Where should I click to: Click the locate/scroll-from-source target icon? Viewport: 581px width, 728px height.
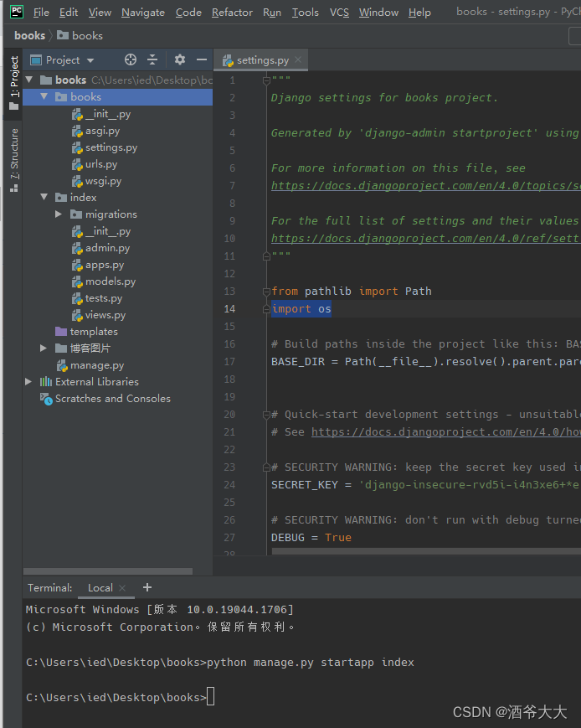[x=131, y=59]
